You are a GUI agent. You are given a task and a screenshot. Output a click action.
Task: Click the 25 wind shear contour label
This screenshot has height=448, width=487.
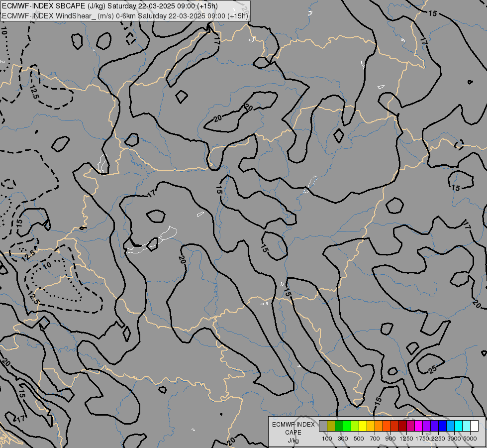click(x=433, y=369)
